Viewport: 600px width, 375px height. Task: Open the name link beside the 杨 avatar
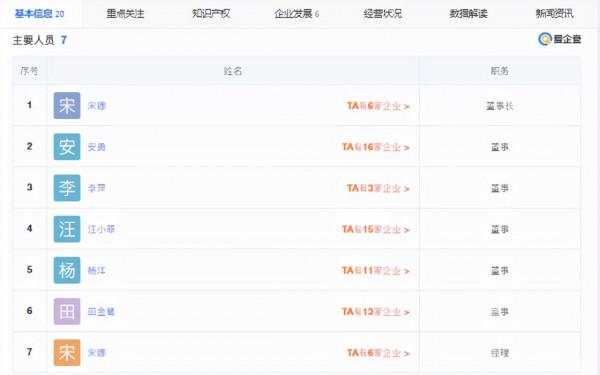pyautogui.click(x=96, y=271)
